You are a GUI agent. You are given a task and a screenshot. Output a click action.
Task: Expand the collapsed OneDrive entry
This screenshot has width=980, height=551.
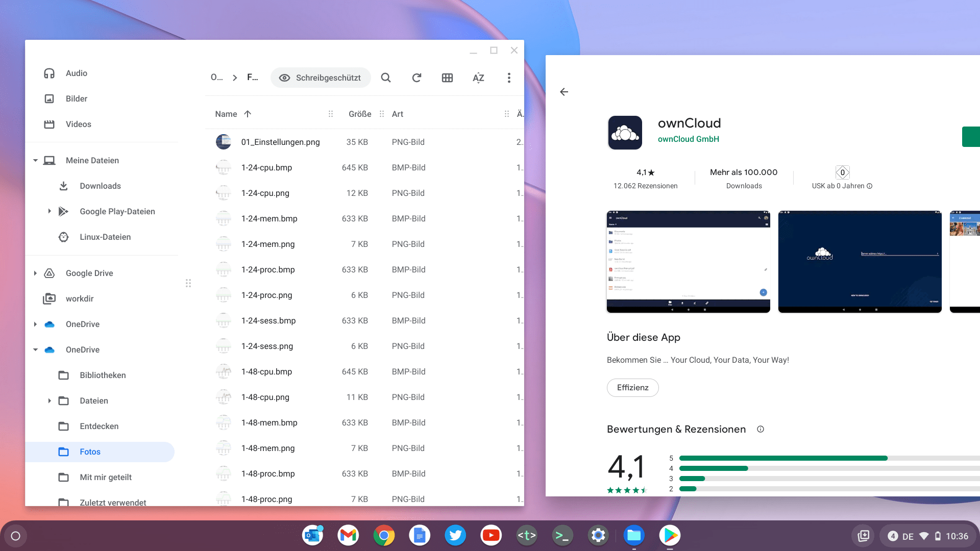pyautogui.click(x=35, y=324)
